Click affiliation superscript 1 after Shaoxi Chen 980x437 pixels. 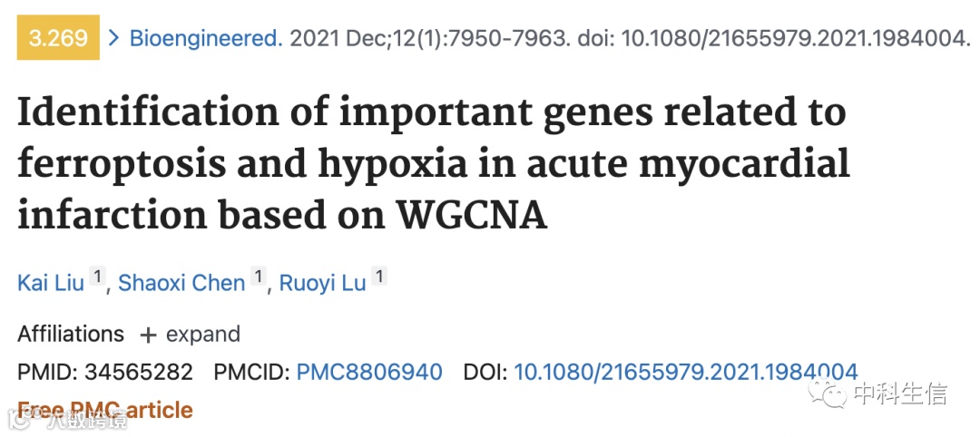point(258,276)
